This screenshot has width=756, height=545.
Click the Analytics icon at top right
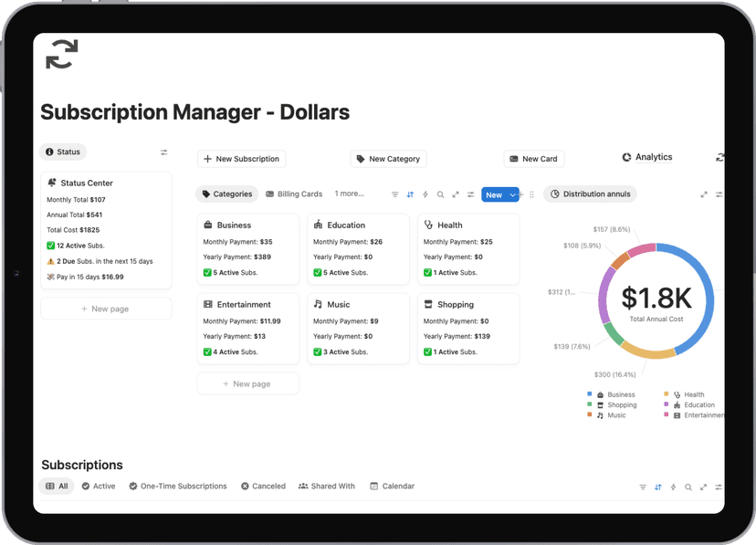(627, 156)
